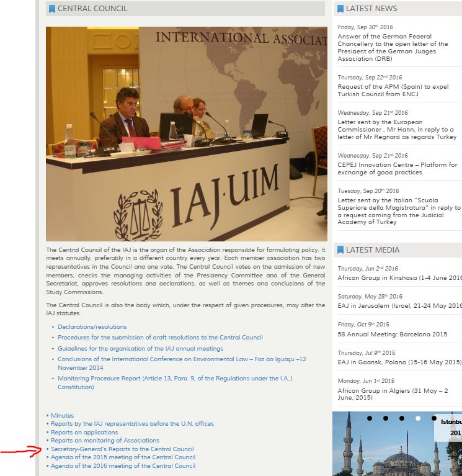
Task: Open the Minutes link
Action: pyautogui.click(x=62, y=416)
